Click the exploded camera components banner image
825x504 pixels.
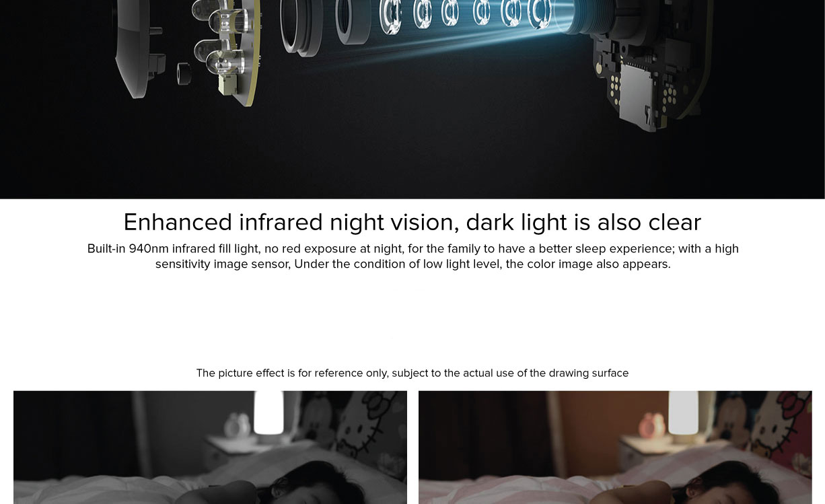click(413, 99)
